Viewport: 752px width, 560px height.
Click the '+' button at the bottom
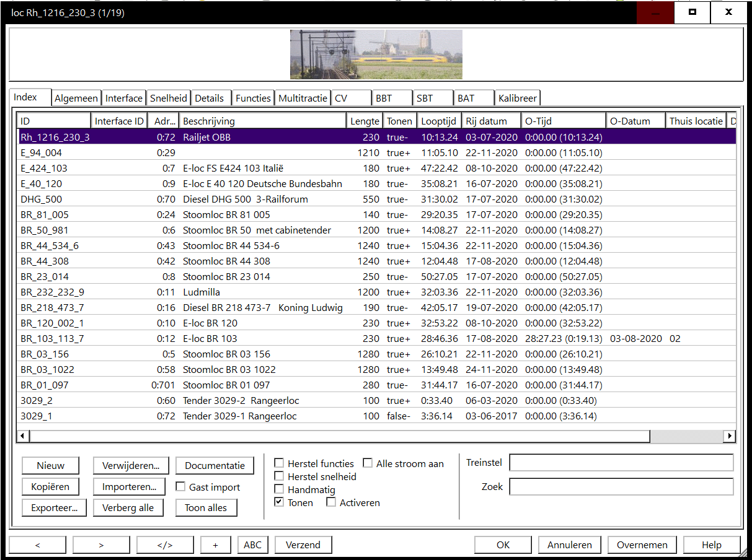tap(215, 545)
